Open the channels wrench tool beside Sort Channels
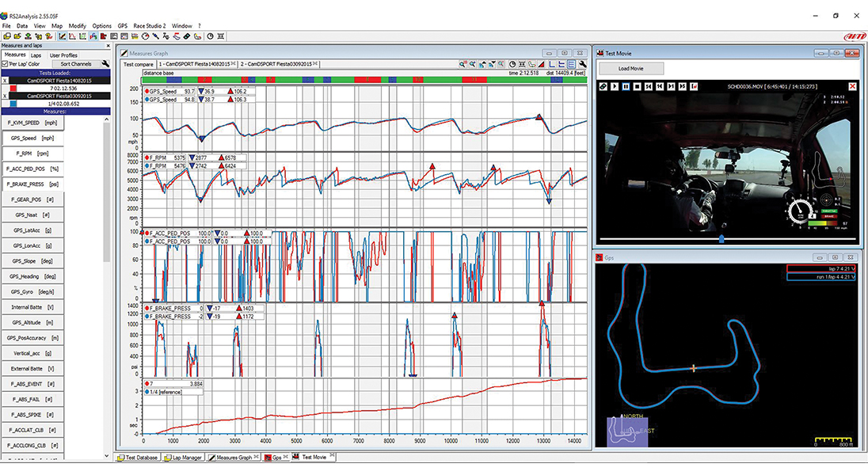The image size is (868, 475). coord(106,63)
